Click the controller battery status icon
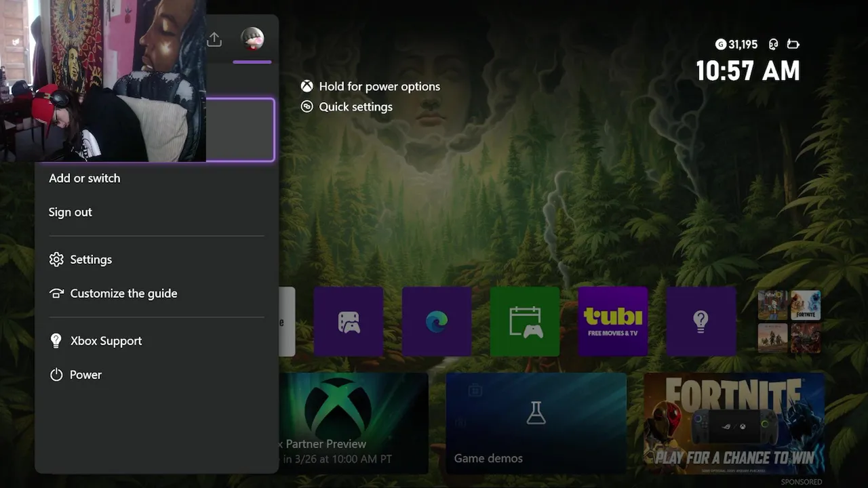This screenshot has height=488, width=868. tap(793, 44)
